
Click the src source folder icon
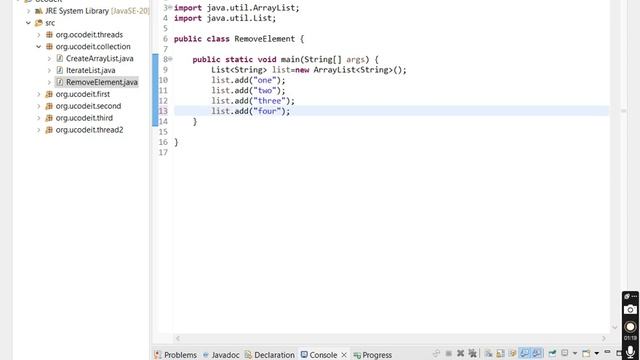(39, 23)
